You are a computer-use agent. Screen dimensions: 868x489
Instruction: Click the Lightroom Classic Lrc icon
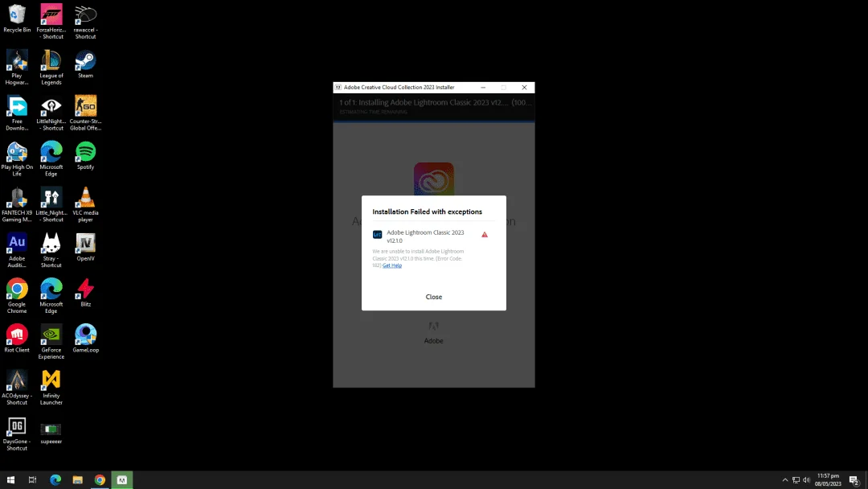pyautogui.click(x=377, y=235)
